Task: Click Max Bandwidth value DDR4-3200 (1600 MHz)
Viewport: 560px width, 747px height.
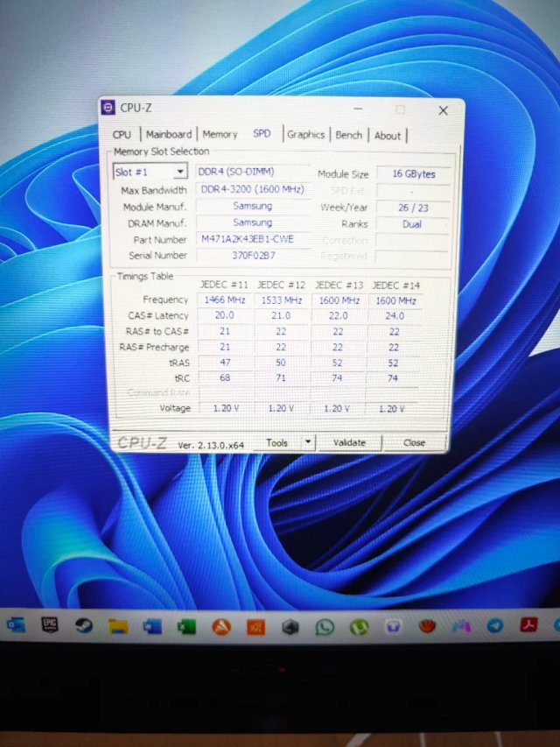Action: (x=253, y=189)
